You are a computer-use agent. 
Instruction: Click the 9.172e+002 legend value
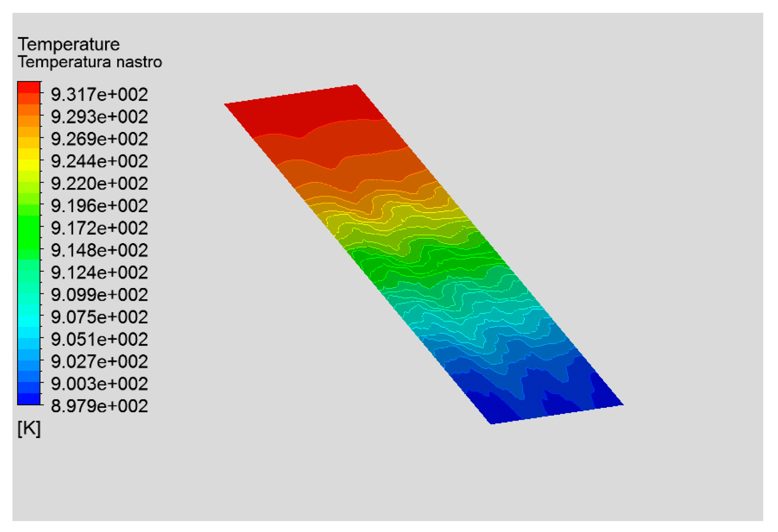pyautogui.click(x=99, y=228)
